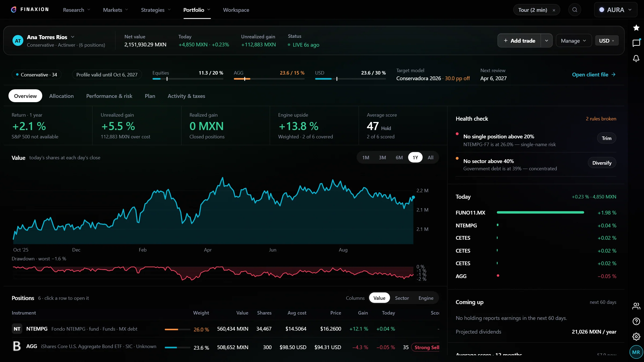Open the settings gear icon
This screenshot has width=644, height=362.
tap(636, 337)
